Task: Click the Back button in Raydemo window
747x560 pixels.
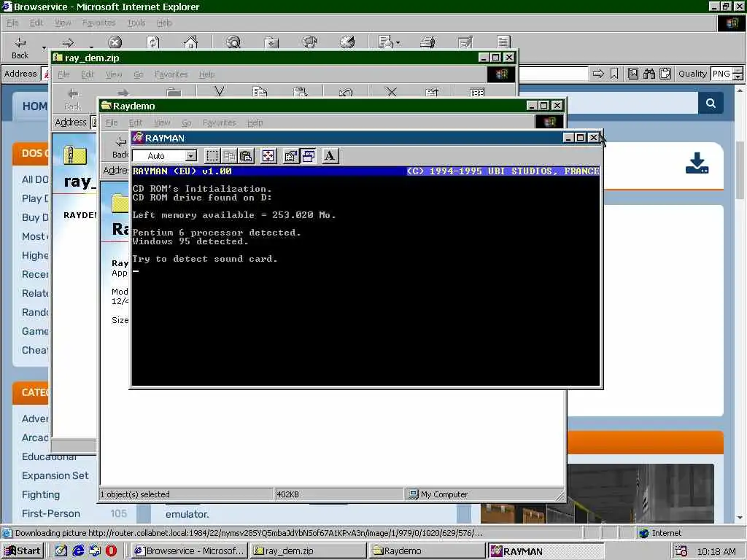Action: tap(120, 147)
